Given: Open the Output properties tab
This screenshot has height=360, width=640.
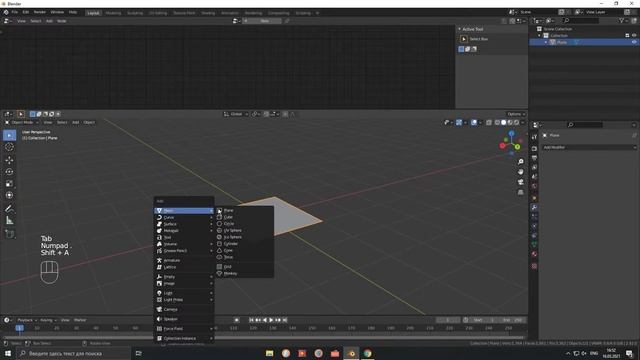Looking at the screenshot, I should tap(534, 158).
